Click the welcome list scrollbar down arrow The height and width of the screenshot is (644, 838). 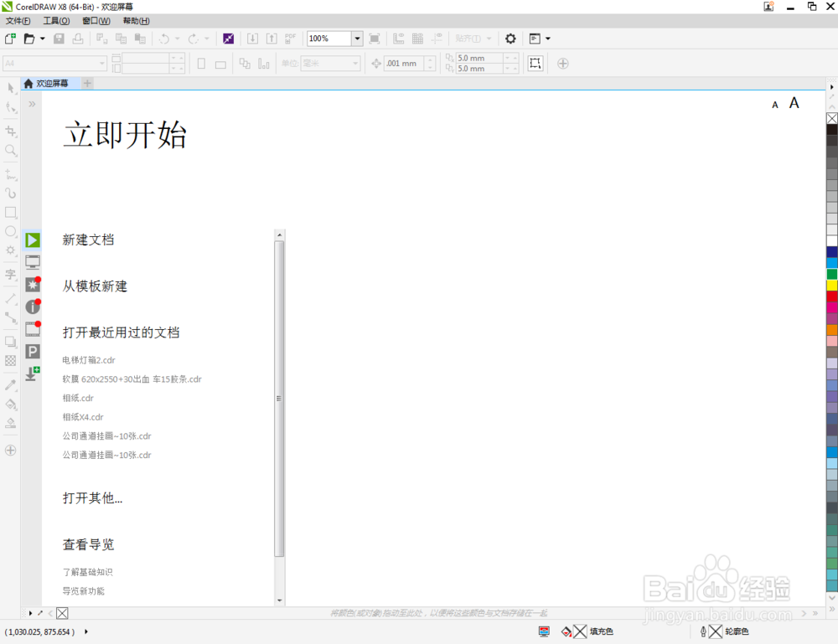click(x=280, y=600)
